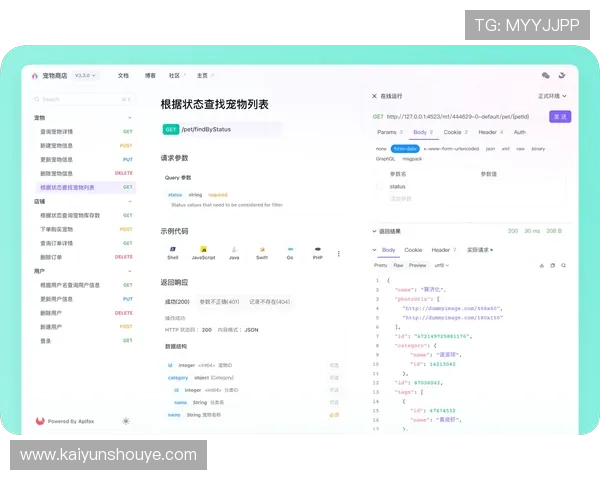The width and height of the screenshot is (600, 480).
Task: Switch to the request Cookie tab
Action: click(x=455, y=132)
